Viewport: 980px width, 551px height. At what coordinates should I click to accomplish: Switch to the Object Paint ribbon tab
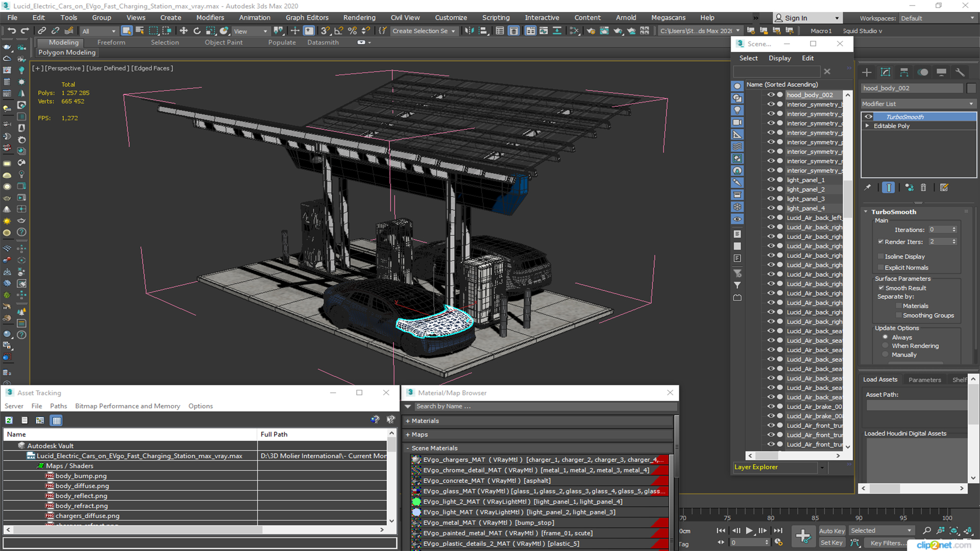tap(224, 42)
